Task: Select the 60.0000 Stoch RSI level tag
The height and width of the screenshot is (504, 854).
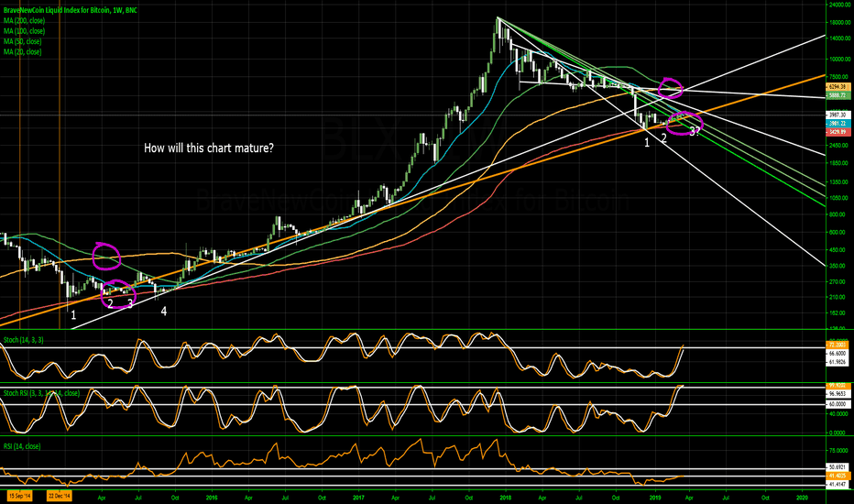Action: [x=839, y=404]
